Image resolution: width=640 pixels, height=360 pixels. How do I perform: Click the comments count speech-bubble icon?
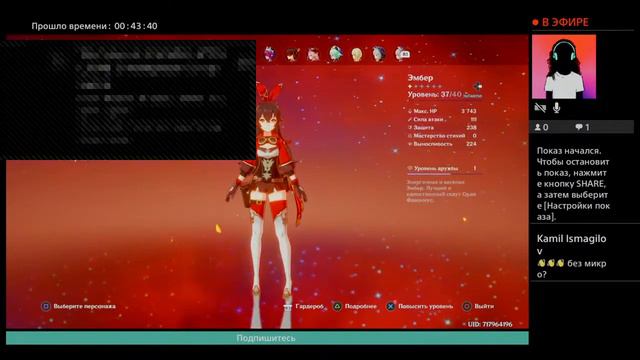579,127
